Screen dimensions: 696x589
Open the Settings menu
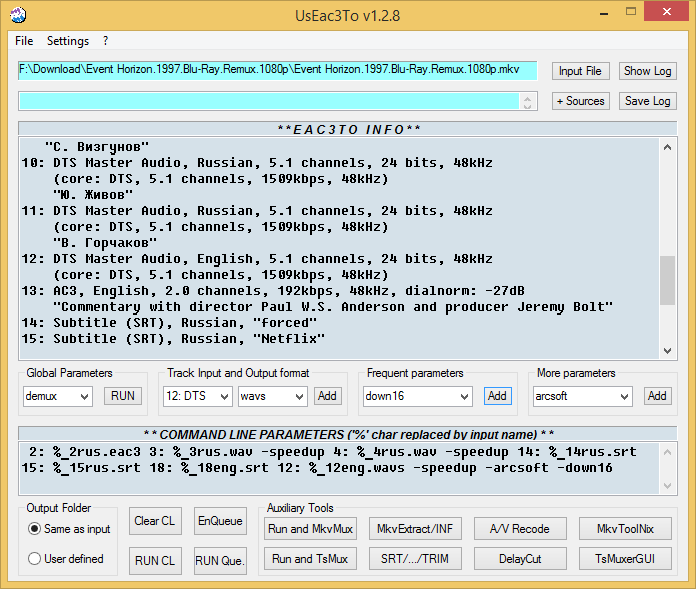tap(68, 41)
